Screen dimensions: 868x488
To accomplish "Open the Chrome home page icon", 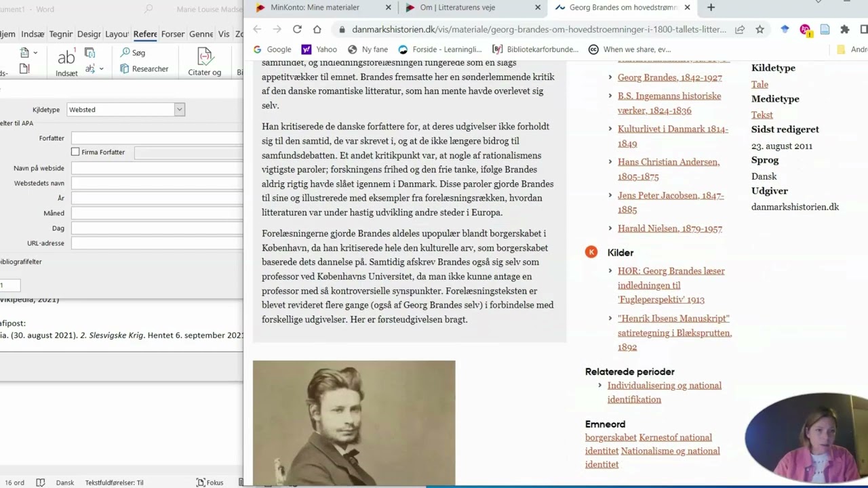I will coord(317,29).
